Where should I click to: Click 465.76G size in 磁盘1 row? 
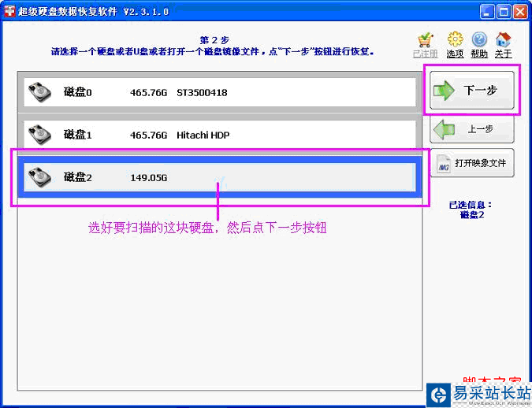pos(149,135)
